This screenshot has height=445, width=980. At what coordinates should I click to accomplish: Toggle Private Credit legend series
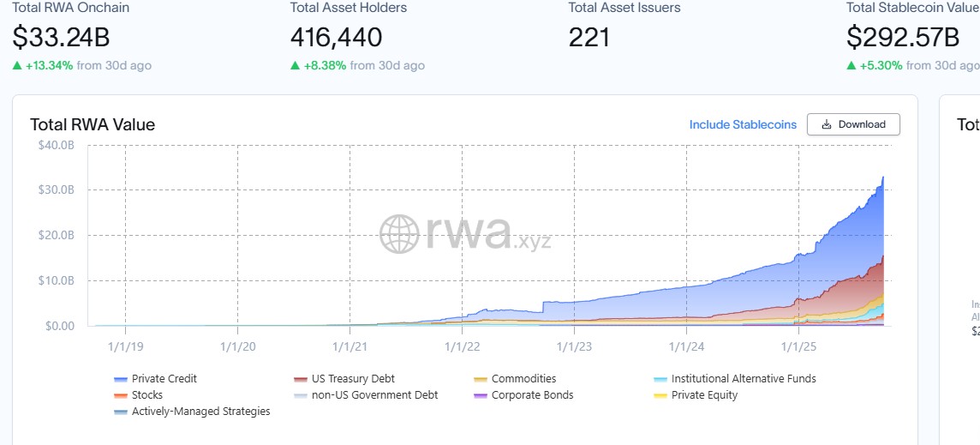(164, 379)
